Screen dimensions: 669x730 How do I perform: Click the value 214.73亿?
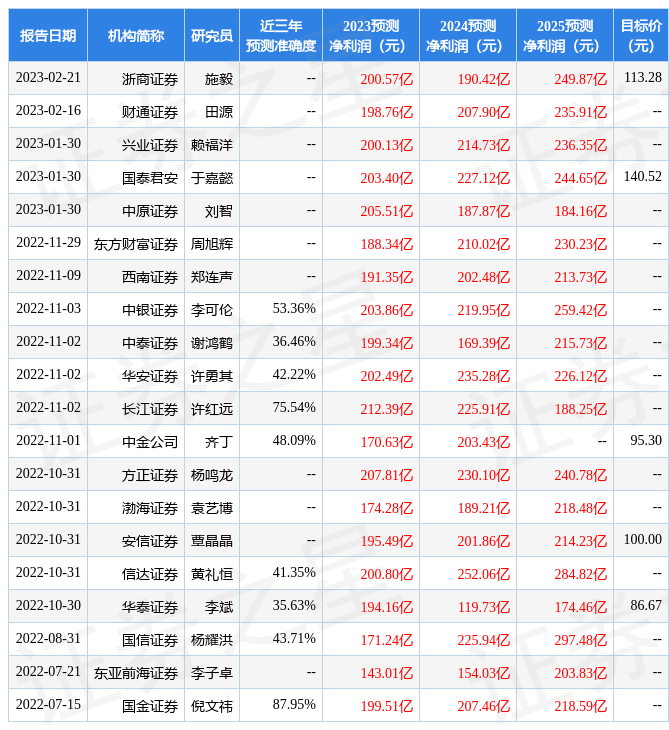483,145
